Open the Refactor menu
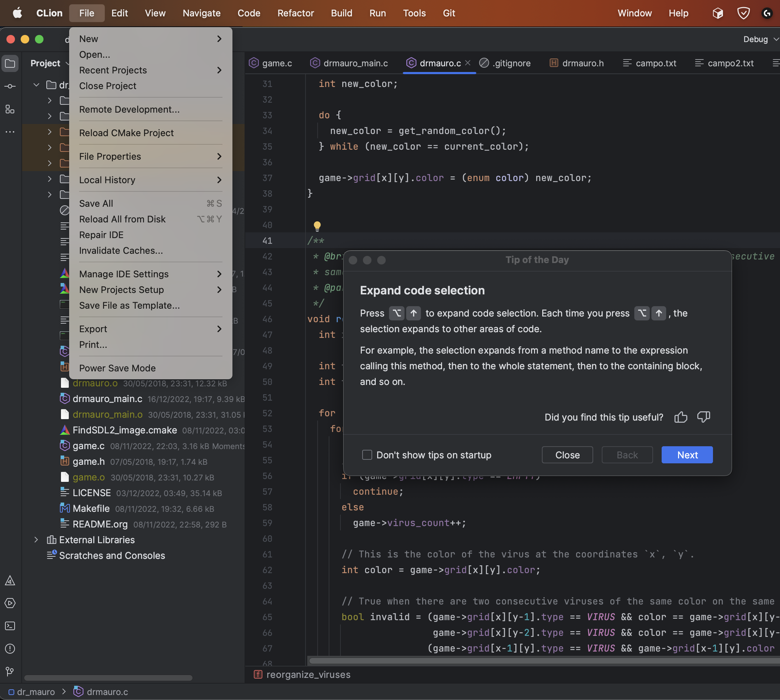This screenshot has height=700, width=780. point(296,13)
